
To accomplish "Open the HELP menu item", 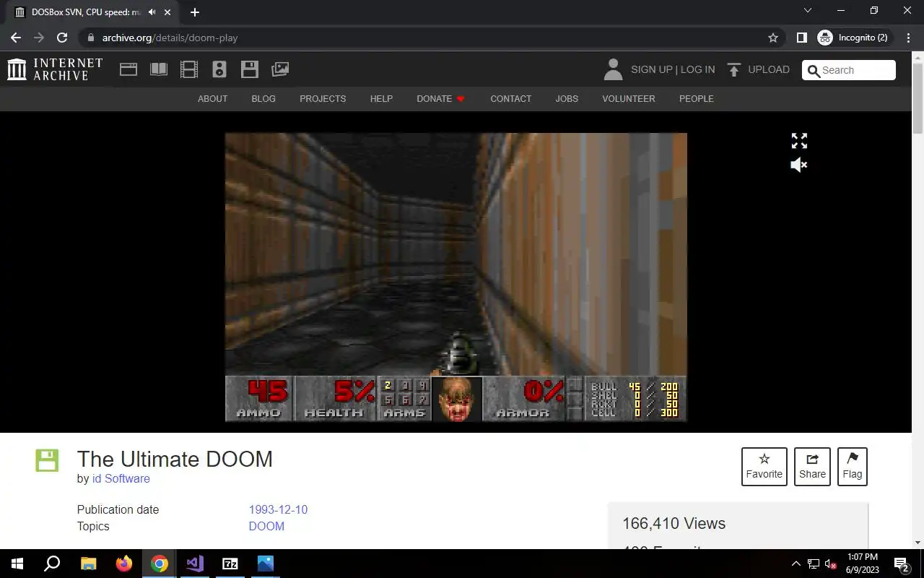I will coord(381,98).
